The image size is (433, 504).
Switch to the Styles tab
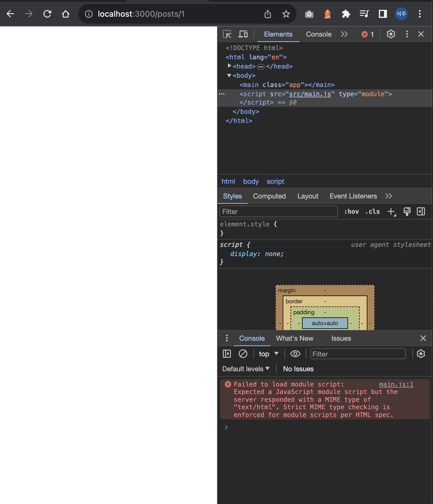[x=233, y=196]
